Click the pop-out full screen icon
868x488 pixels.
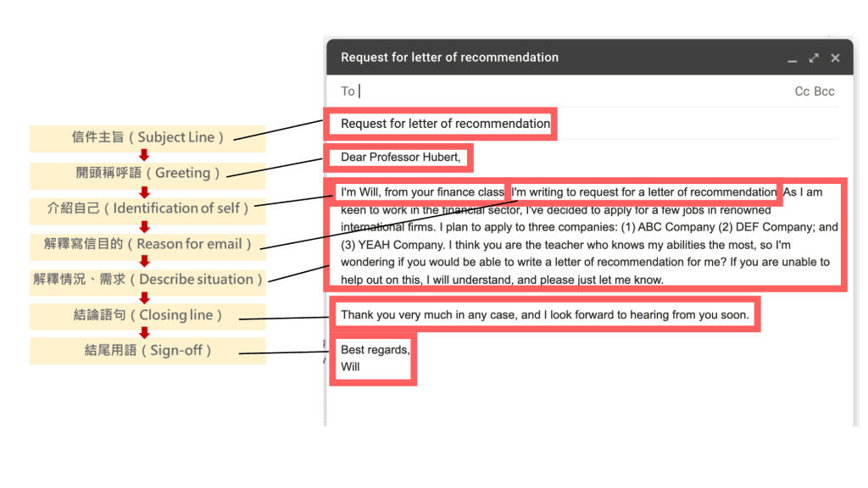tap(814, 58)
